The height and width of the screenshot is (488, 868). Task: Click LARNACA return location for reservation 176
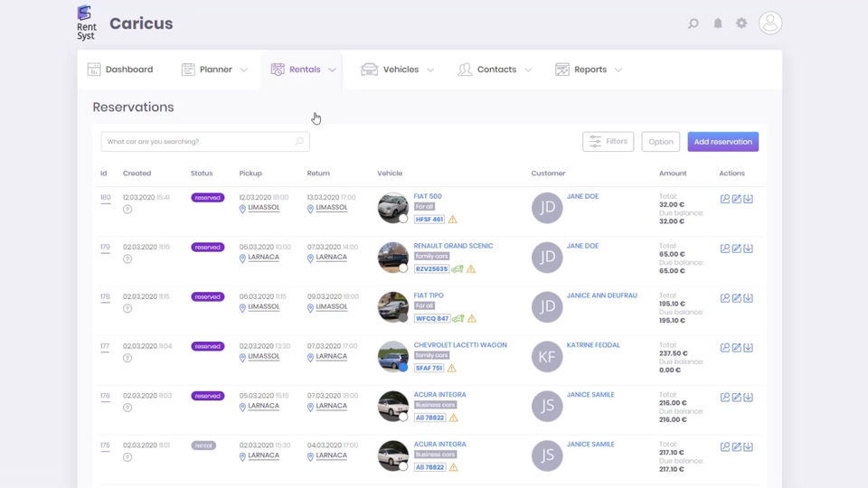(331, 406)
